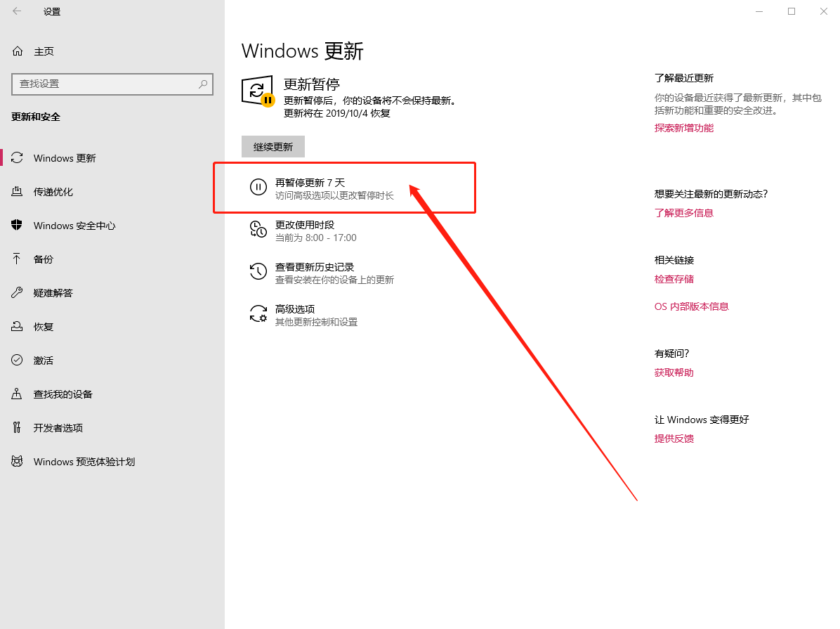
Task: Open the 了解更多信息 link
Action: click(x=684, y=212)
